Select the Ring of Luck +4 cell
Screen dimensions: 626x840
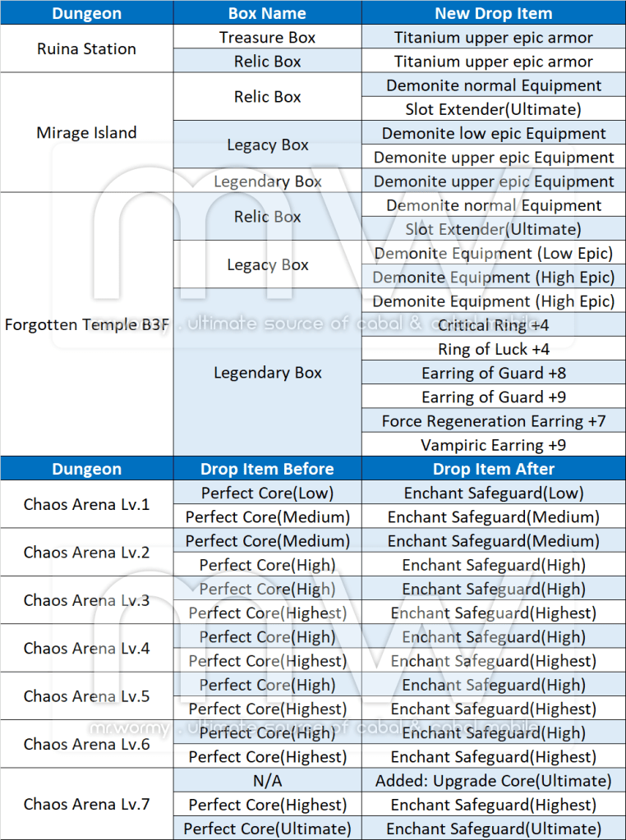493,349
